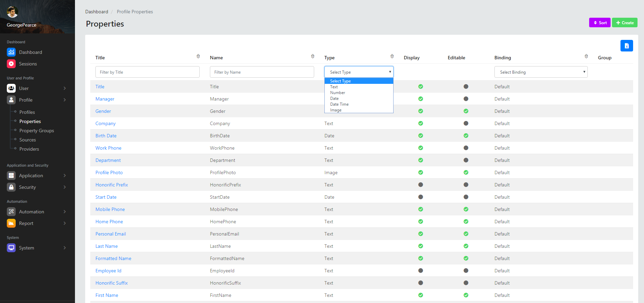Toggle Editable status for Gender row

click(x=466, y=111)
